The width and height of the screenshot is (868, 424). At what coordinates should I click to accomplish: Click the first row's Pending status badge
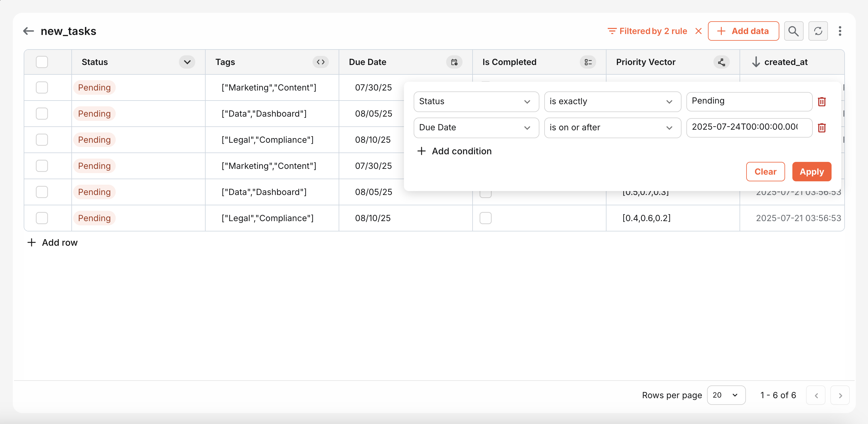tap(94, 88)
